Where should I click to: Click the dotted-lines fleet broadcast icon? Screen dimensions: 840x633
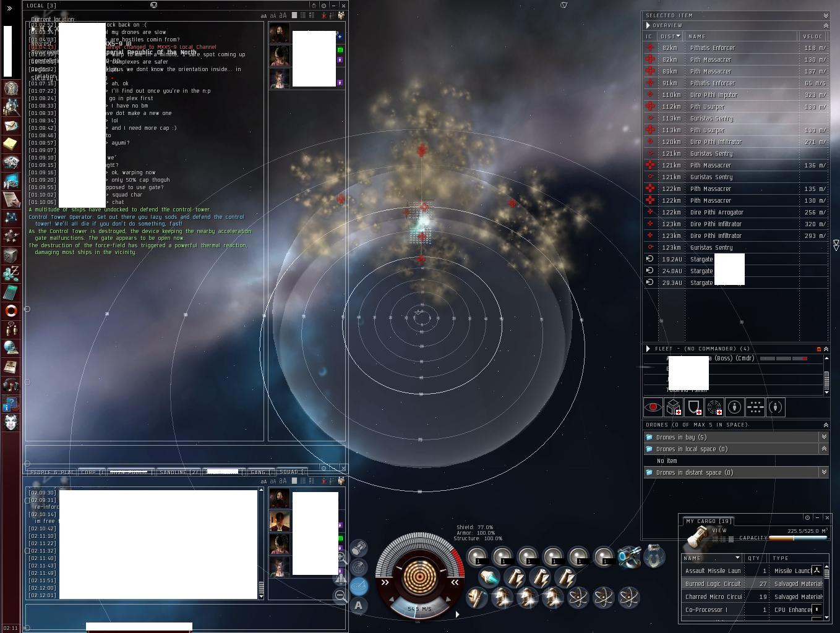[755, 407]
